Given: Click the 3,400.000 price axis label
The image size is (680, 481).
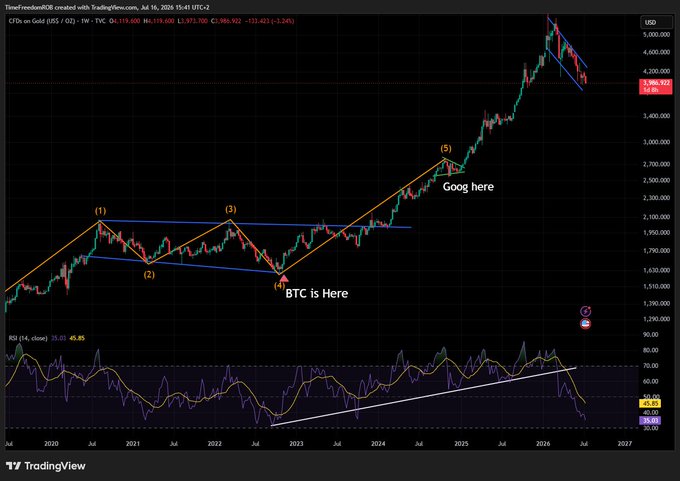Looking at the screenshot, I should 657,116.
